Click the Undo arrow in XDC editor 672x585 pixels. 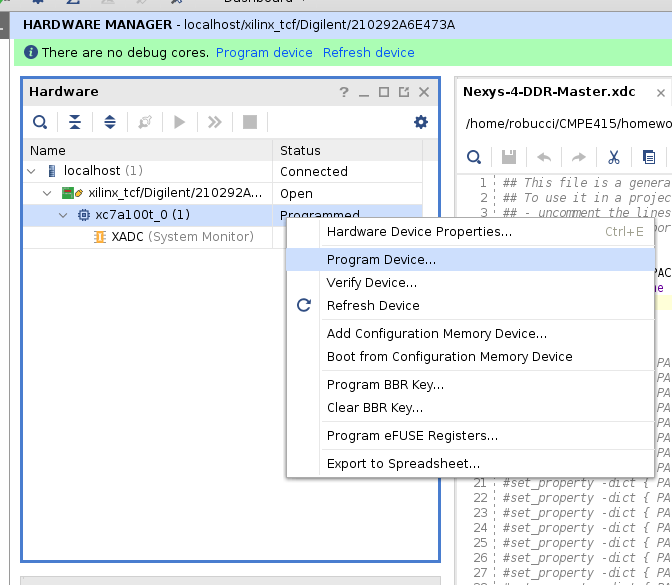pyautogui.click(x=544, y=157)
